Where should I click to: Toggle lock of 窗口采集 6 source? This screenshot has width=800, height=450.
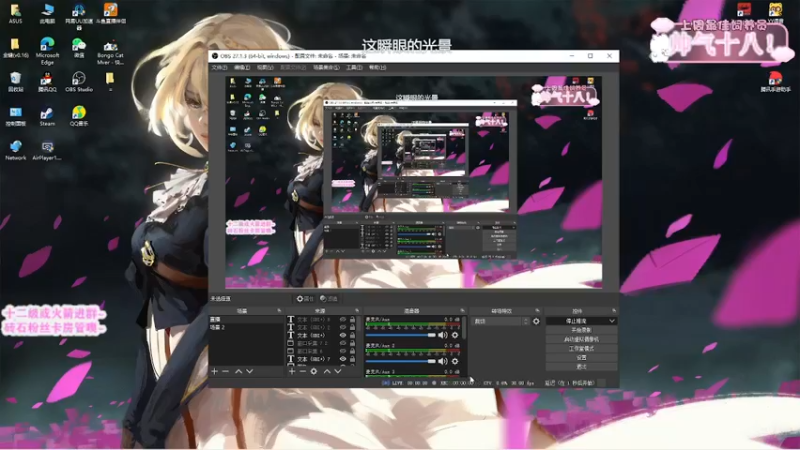pos(352,351)
